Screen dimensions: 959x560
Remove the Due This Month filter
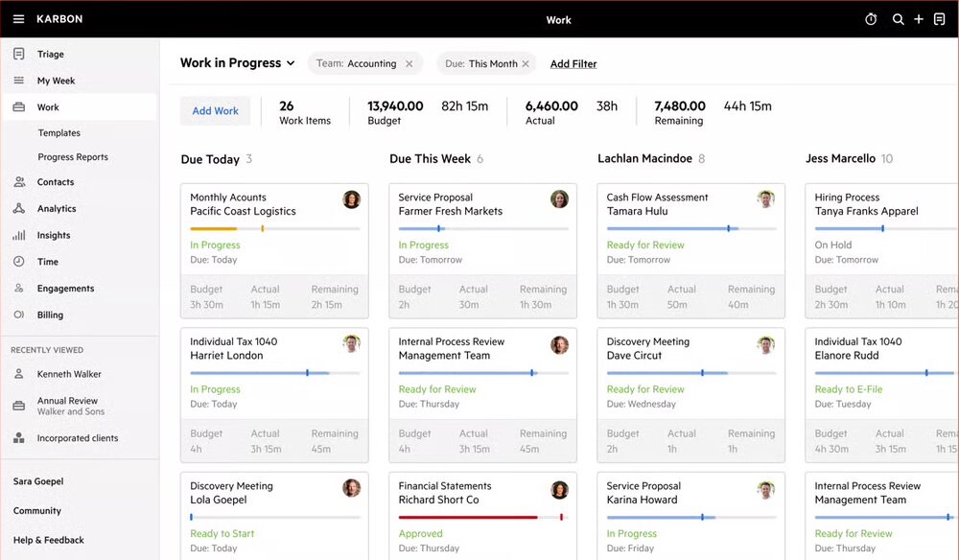526,63
